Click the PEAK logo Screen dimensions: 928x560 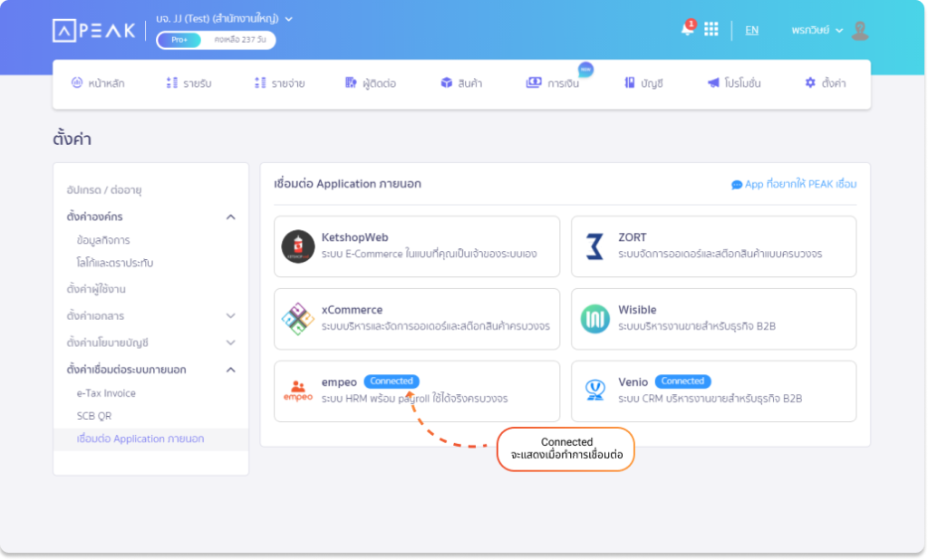(94, 30)
